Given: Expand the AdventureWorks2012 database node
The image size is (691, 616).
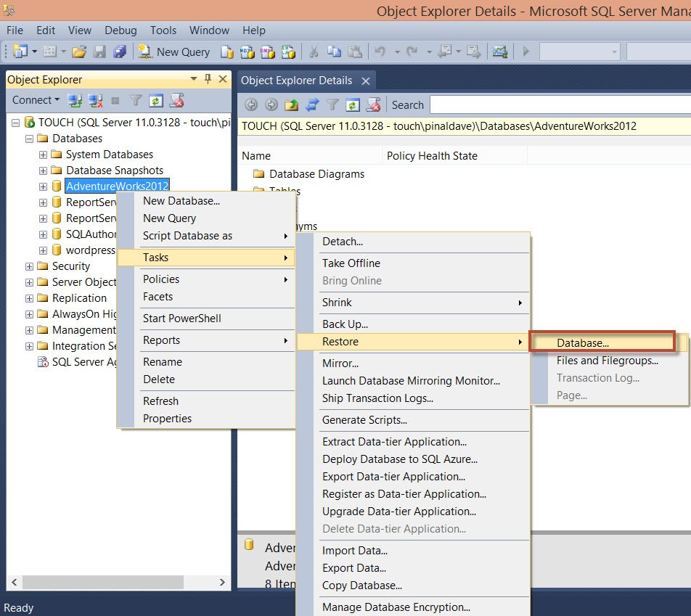Looking at the screenshot, I should click(43, 186).
